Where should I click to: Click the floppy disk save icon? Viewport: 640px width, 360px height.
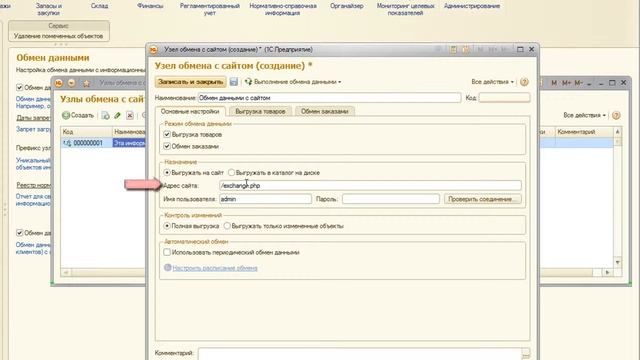(233, 82)
